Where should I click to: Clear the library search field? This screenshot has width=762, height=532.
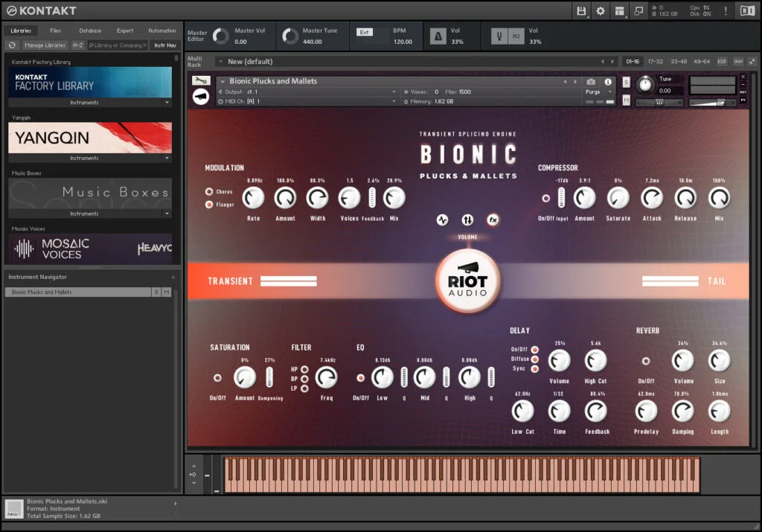coord(144,45)
